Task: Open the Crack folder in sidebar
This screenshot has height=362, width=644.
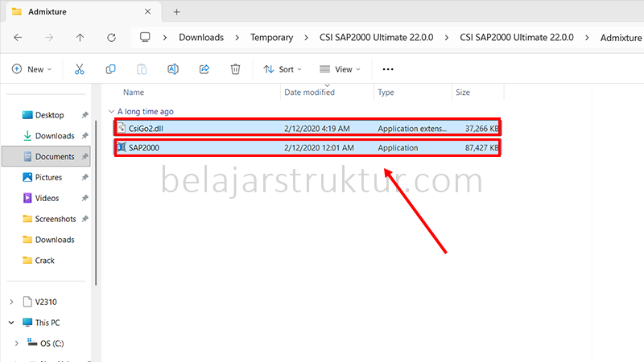Action: click(44, 261)
